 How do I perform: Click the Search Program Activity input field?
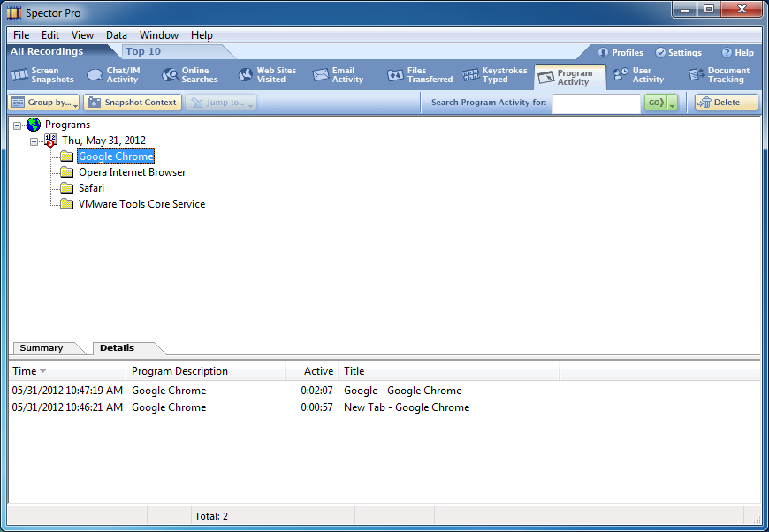coord(596,103)
